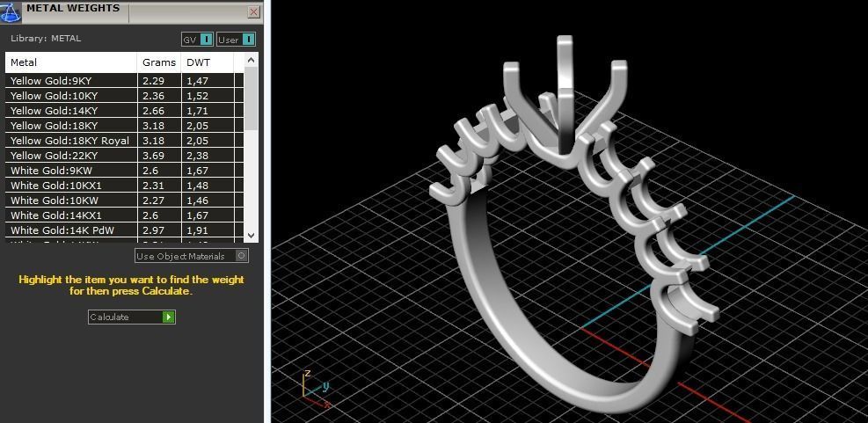
Task: Click the XYZ axis indicator in viewport
Action: 316,390
